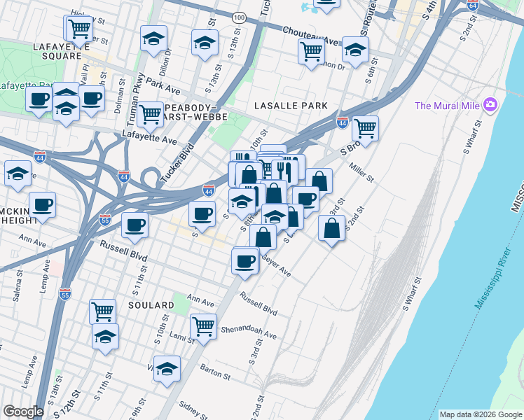Click the coffee marker near Dolman St
524x420 pixels.
pos(92,99)
